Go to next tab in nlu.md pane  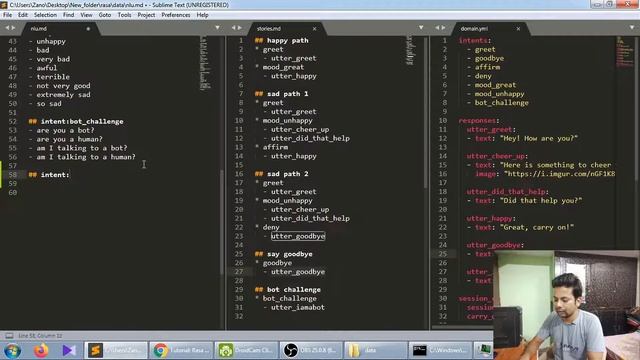click(x=13, y=28)
